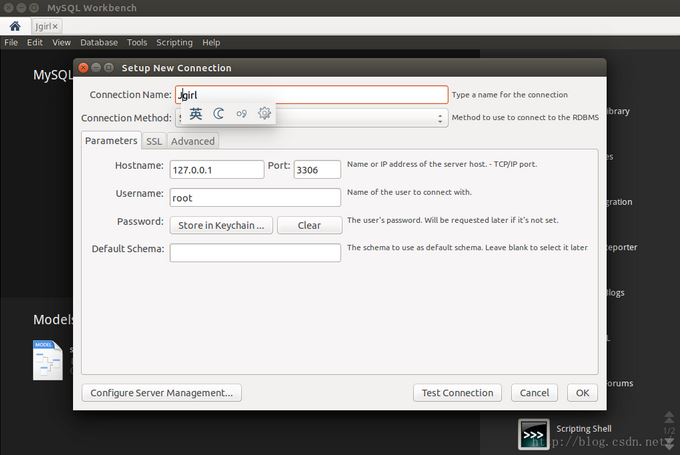The image size is (681, 455).
Task: Focus the Default Schema input field
Action: 255,253
